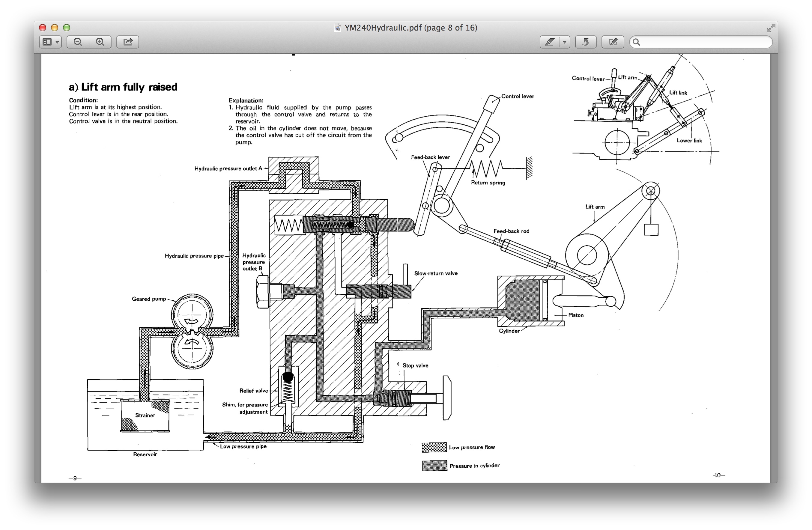Activate the highlight text tool
The height and width of the screenshot is (530, 812).
pos(549,42)
